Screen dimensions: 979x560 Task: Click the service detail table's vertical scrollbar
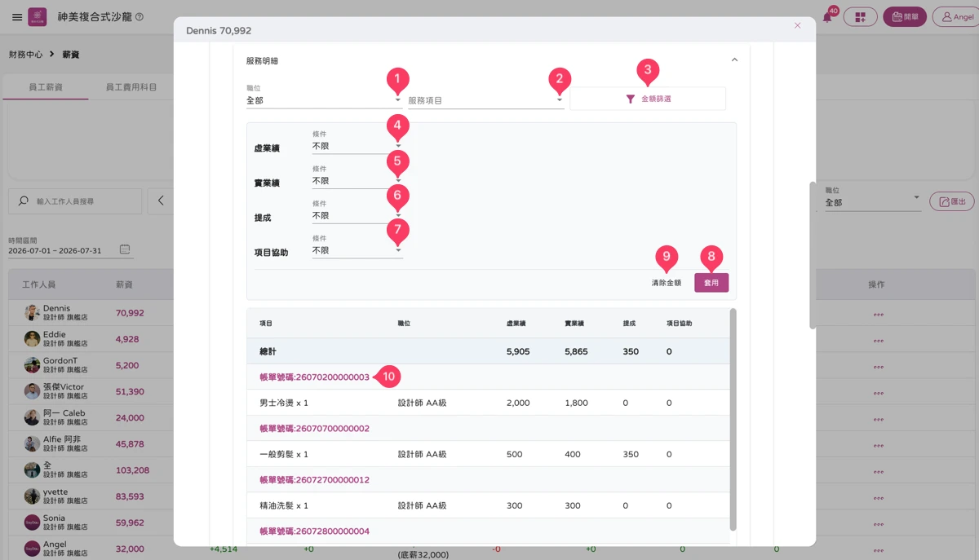733,420
